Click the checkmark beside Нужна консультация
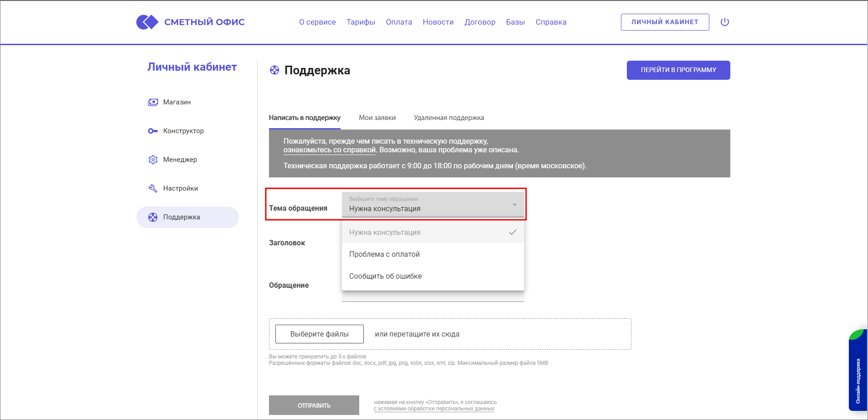This screenshot has height=420, width=868. (512, 232)
